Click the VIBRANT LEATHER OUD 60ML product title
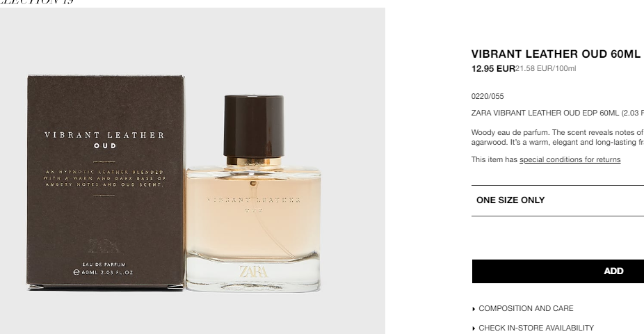The image size is (644, 334). tap(556, 54)
